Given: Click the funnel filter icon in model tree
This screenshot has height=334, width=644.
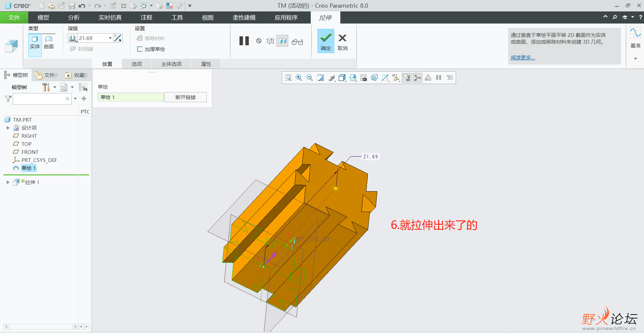Looking at the screenshot, I should pyautogui.click(x=8, y=99).
